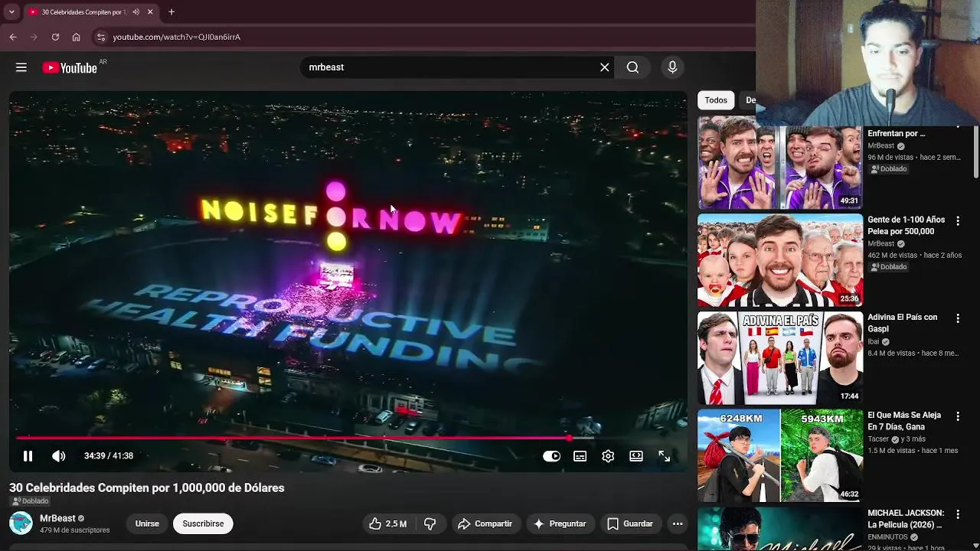Open the Tacser channel name

(879, 440)
